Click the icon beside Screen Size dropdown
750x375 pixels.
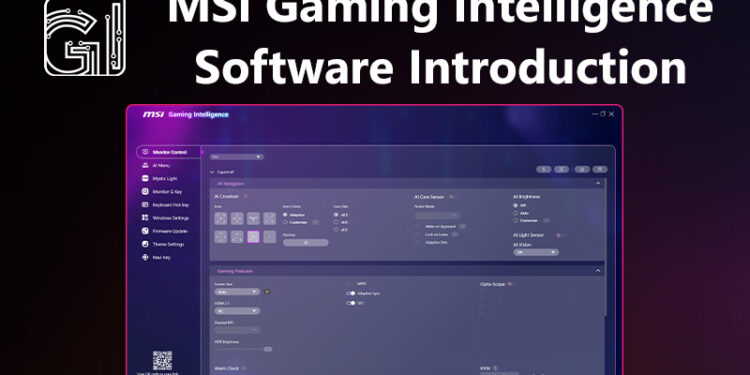267,291
